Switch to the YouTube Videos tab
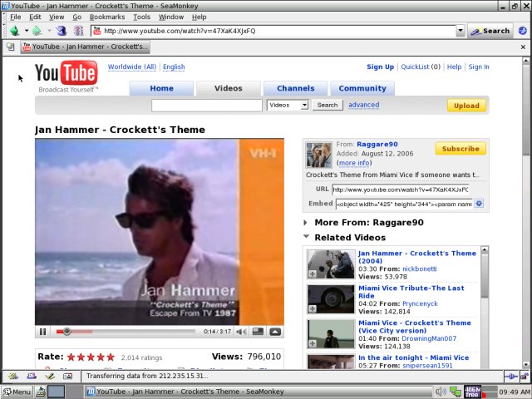Viewport: 532px width, 399px height. pos(229,88)
